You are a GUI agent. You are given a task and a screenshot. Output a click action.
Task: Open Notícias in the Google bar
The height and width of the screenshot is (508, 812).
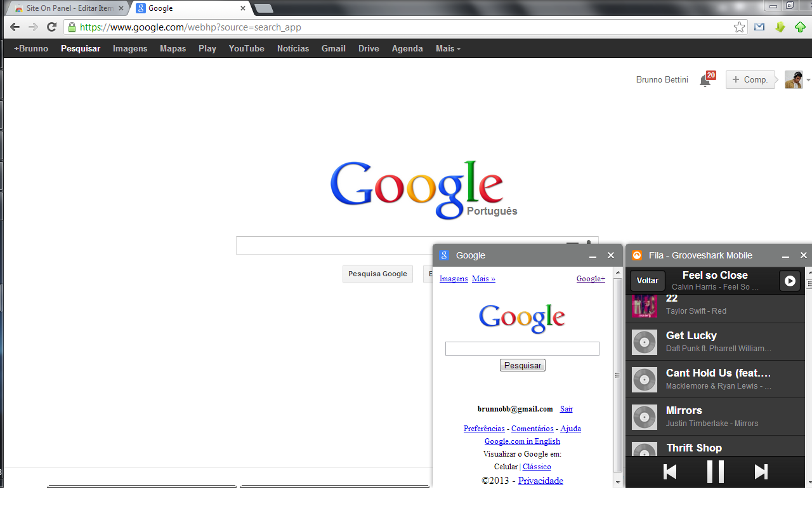[293, 48]
